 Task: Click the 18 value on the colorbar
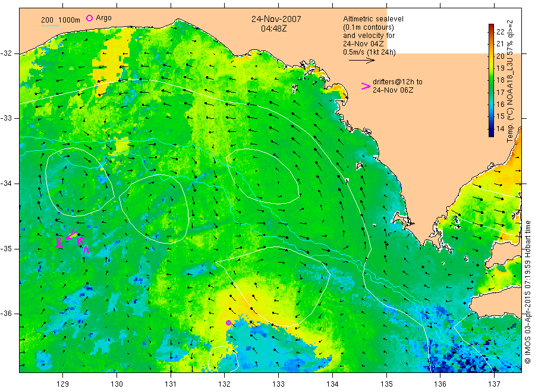click(x=500, y=80)
